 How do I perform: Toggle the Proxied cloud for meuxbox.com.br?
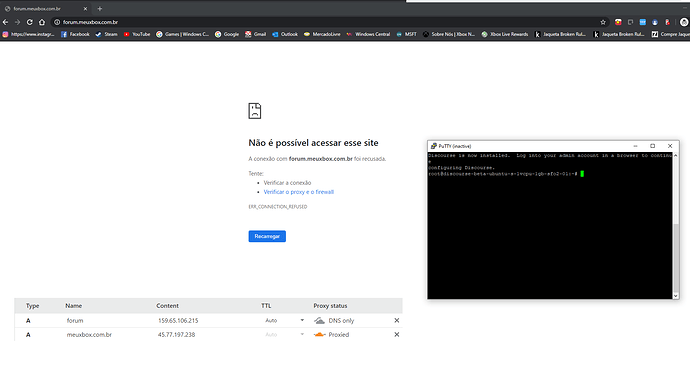(319, 334)
